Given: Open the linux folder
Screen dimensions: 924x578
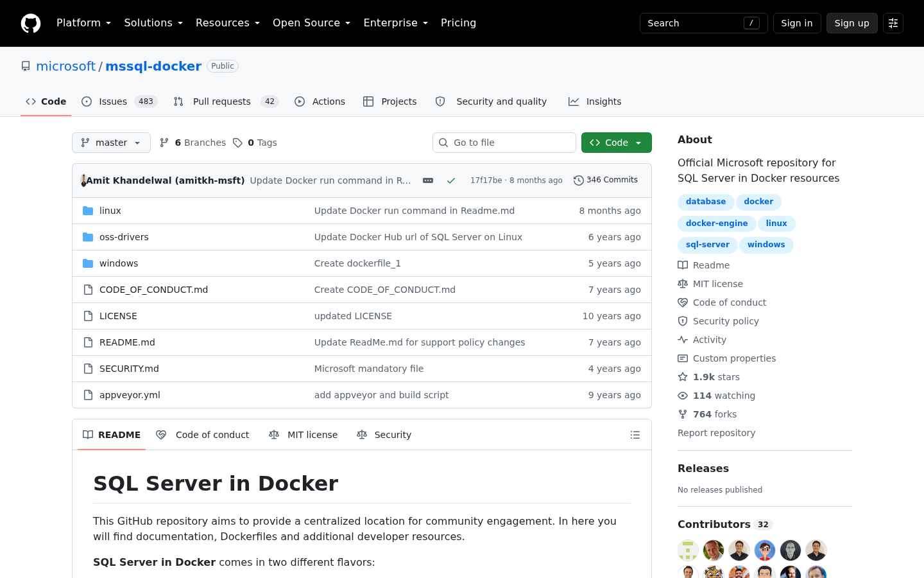Looking at the screenshot, I should pos(110,211).
